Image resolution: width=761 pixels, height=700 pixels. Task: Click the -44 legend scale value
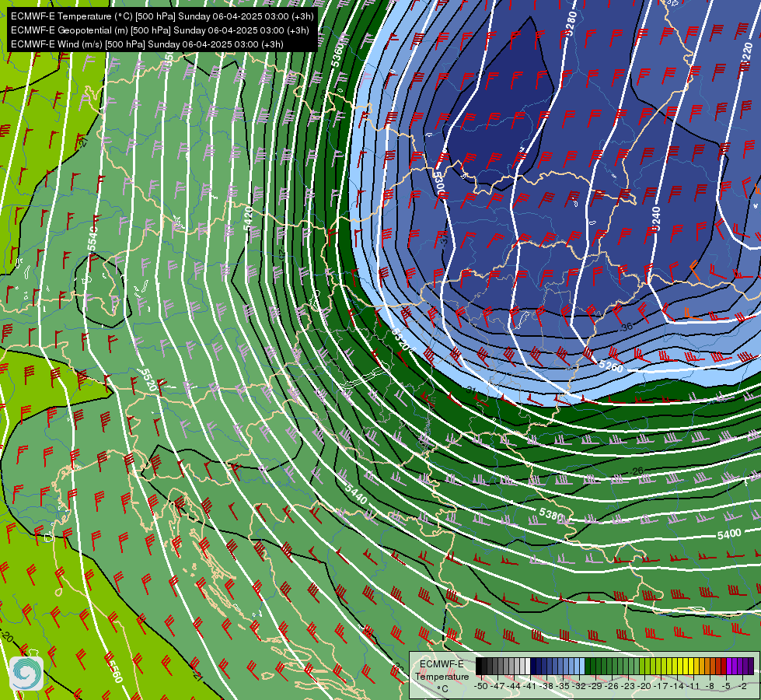(x=514, y=686)
